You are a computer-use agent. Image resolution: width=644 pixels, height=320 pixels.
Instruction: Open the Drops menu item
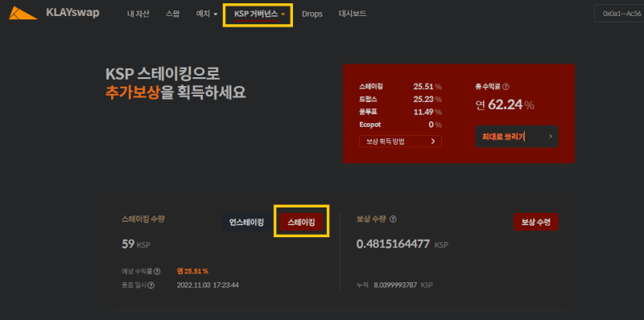tap(312, 14)
